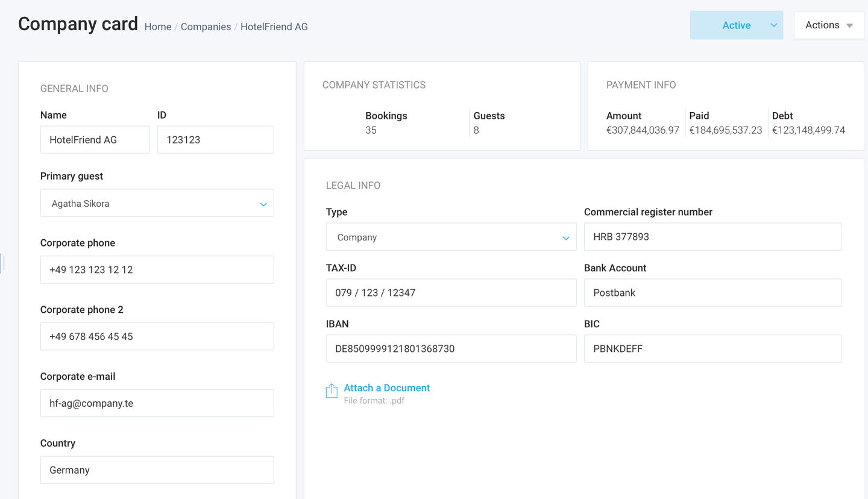The width and height of the screenshot is (868, 499).
Task: Click the Bank Account field
Action: coord(712,293)
